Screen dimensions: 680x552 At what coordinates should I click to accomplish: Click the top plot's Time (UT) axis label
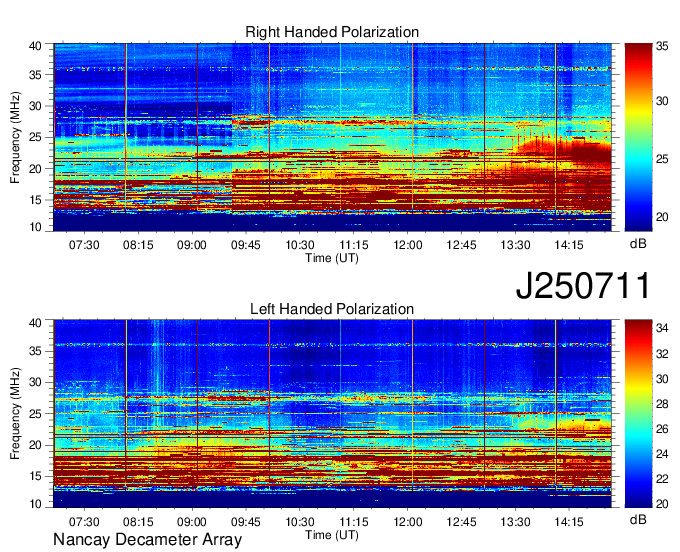(332, 258)
